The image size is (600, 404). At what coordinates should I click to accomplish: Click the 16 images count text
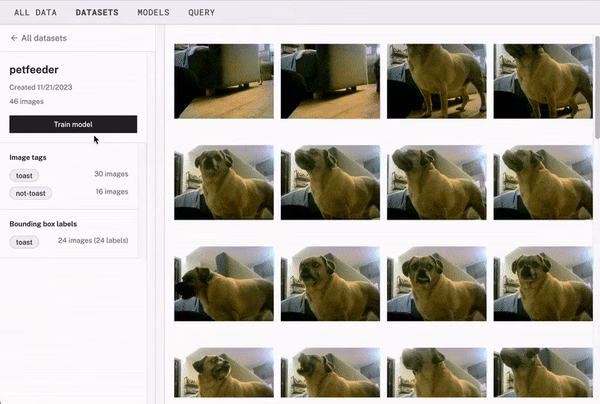[x=112, y=191]
